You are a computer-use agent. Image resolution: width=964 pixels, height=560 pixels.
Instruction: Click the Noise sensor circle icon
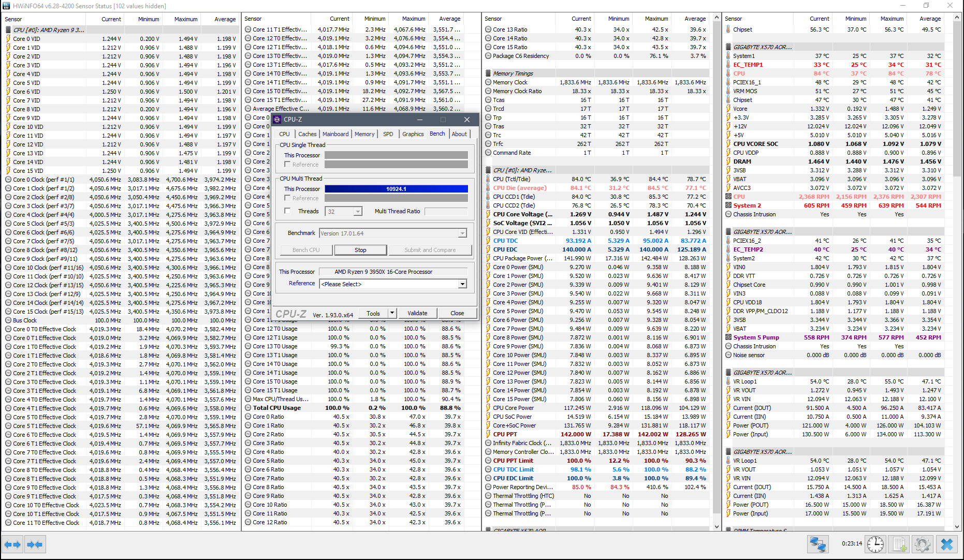(x=728, y=355)
